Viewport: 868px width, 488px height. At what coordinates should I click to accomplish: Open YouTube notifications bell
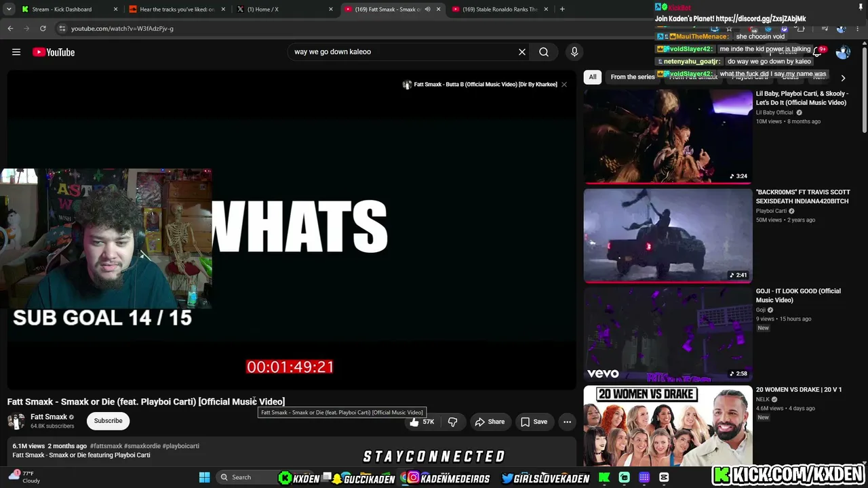818,52
